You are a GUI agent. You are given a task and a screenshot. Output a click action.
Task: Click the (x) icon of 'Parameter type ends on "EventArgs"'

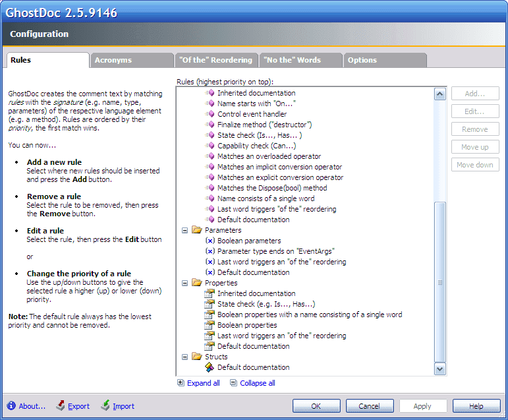(210, 251)
